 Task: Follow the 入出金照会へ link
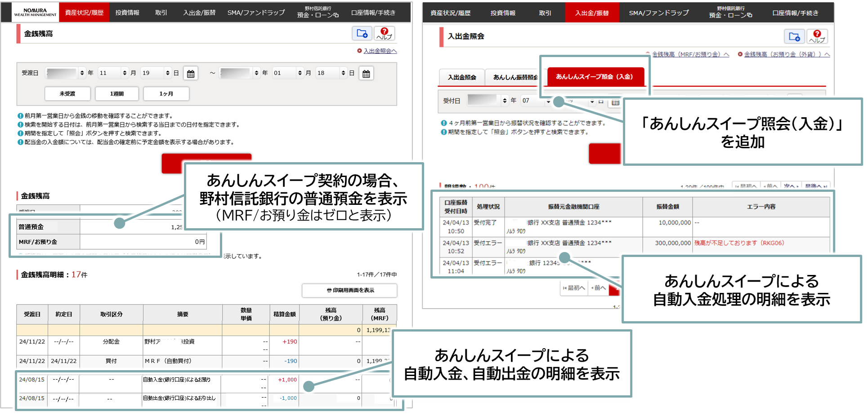pos(380,51)
